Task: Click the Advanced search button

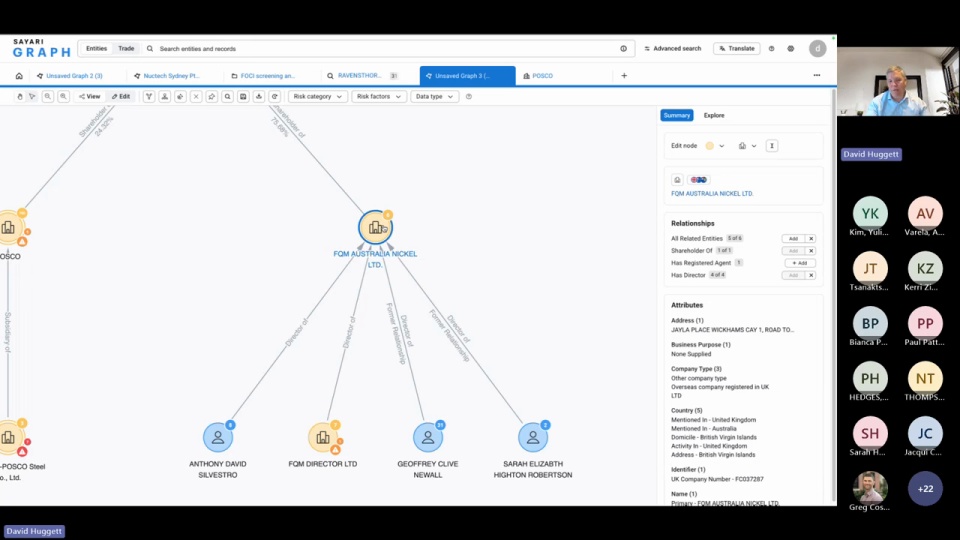Action: pos(673,49)
